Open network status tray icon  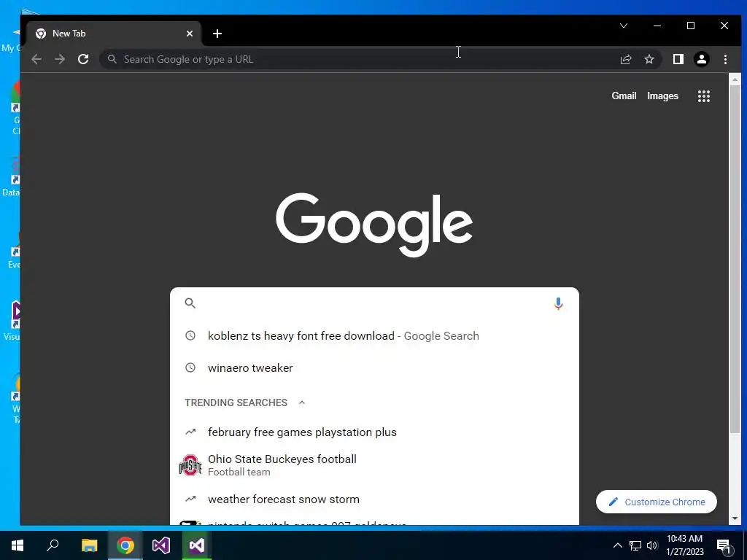(x=635, y=545)
